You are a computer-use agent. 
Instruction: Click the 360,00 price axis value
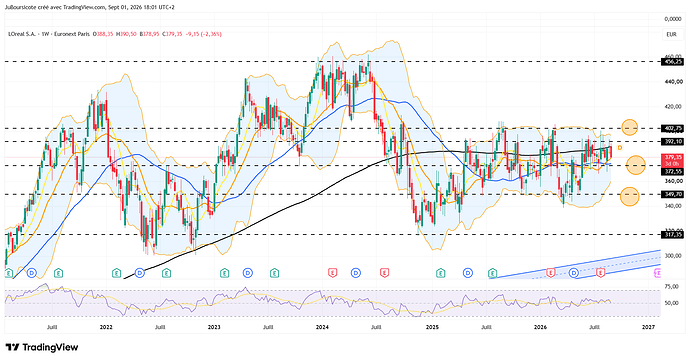pyautogui.click(x=674, y=180)
